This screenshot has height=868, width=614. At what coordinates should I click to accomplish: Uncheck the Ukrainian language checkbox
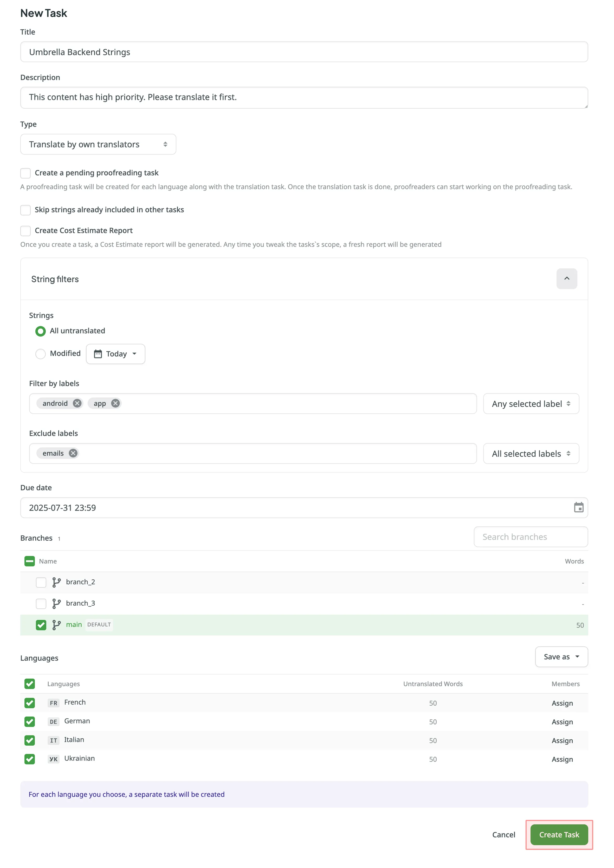click(29, 759)
